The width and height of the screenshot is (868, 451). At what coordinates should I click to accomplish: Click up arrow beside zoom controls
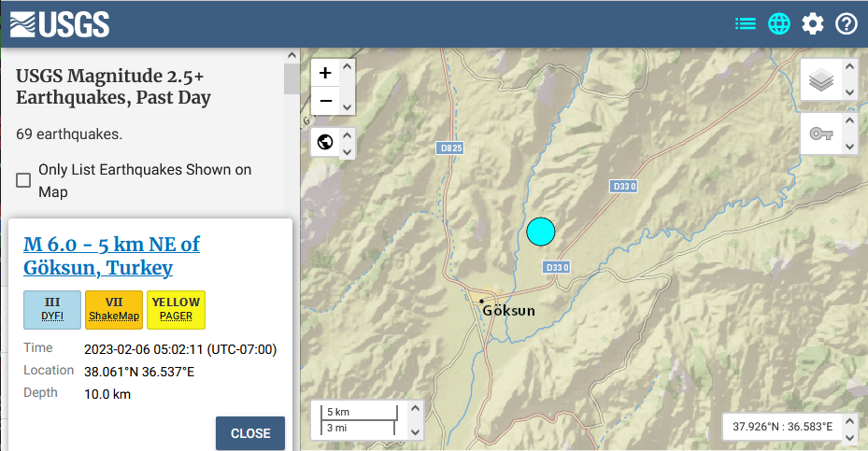click(x=347, y=66)
